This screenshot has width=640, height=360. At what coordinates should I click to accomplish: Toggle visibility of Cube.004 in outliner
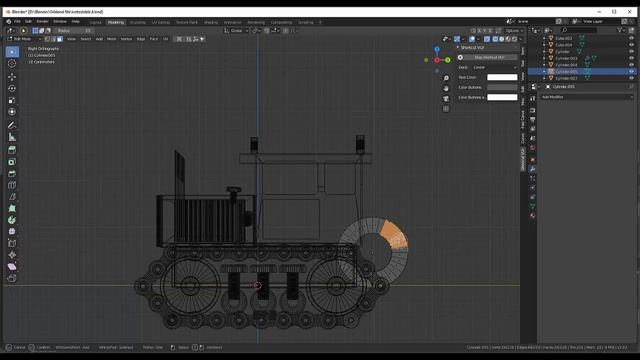(631, 45)
